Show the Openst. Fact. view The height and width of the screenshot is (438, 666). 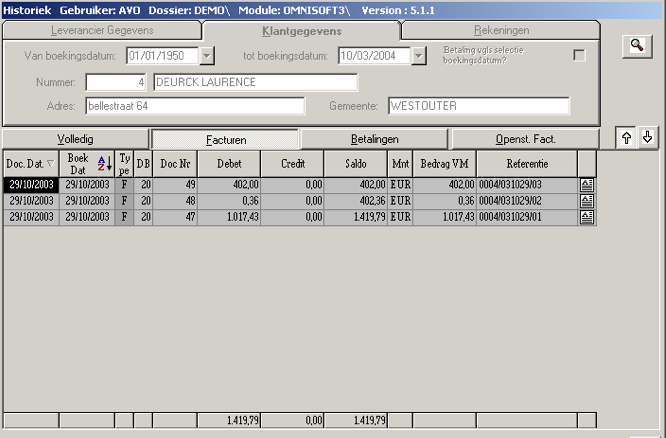tap(525, 139)
